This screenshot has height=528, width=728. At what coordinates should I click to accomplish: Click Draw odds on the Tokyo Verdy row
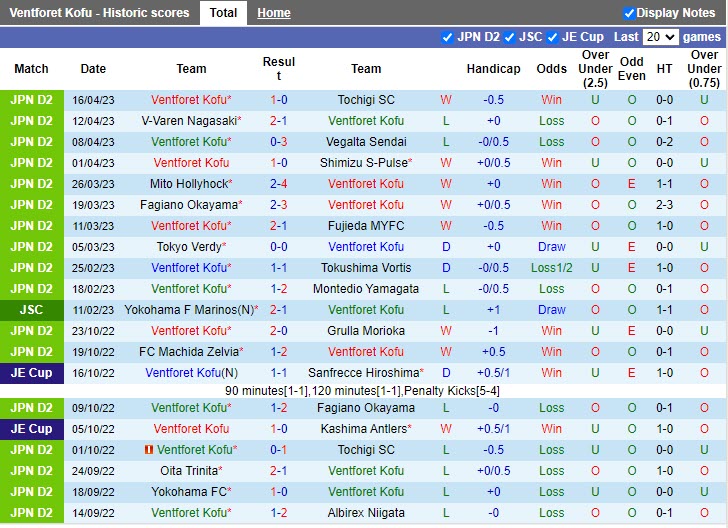coord(552,247)
